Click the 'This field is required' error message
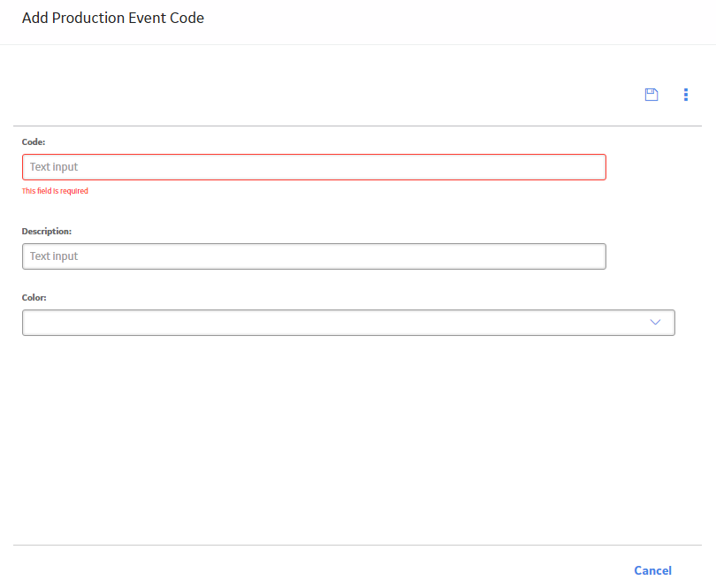Screen dimensions: 716x588 pyautogui.click(x=55, y=191)
